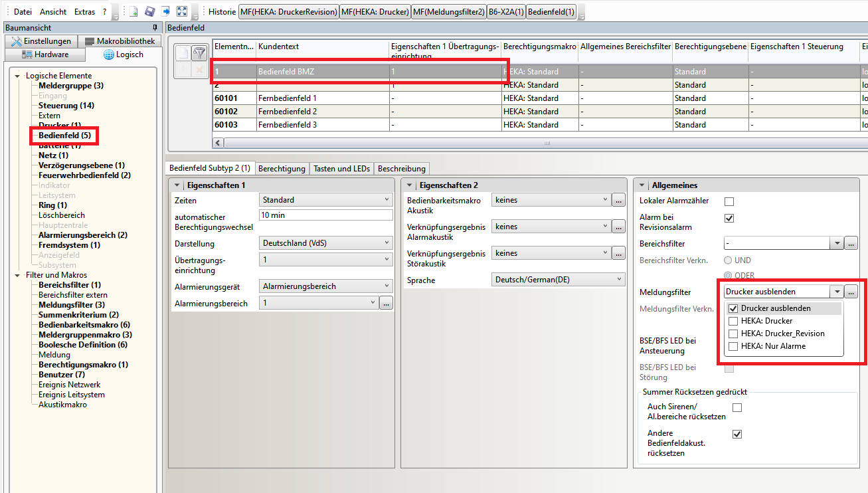Image resolution: width=868 pixels, height=493 pixels.
Task: Check the HEKA: Drucker_Revision option
Action: 734,334
